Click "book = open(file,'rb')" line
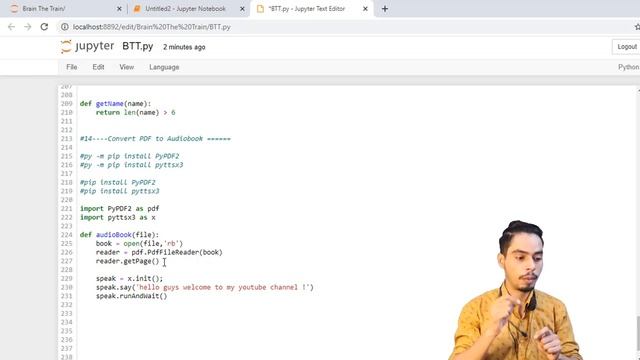Screen dimensions: 640x360 point(139,244)
